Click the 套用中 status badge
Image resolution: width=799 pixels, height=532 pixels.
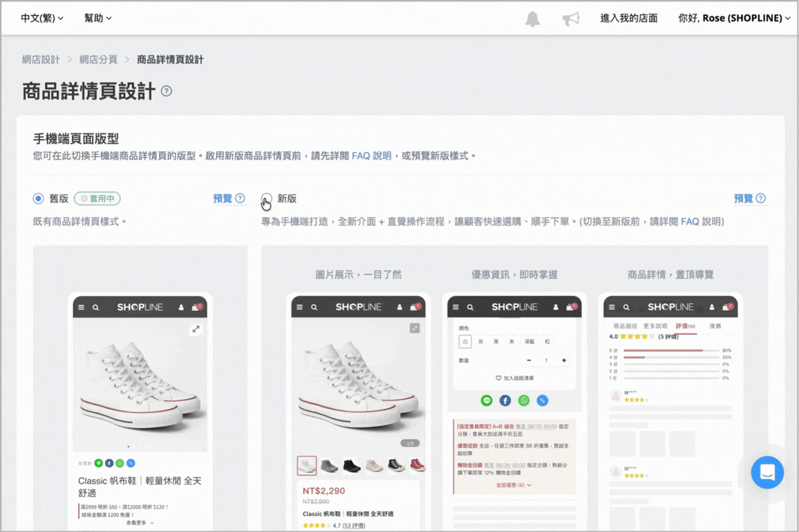coord(97,199)
